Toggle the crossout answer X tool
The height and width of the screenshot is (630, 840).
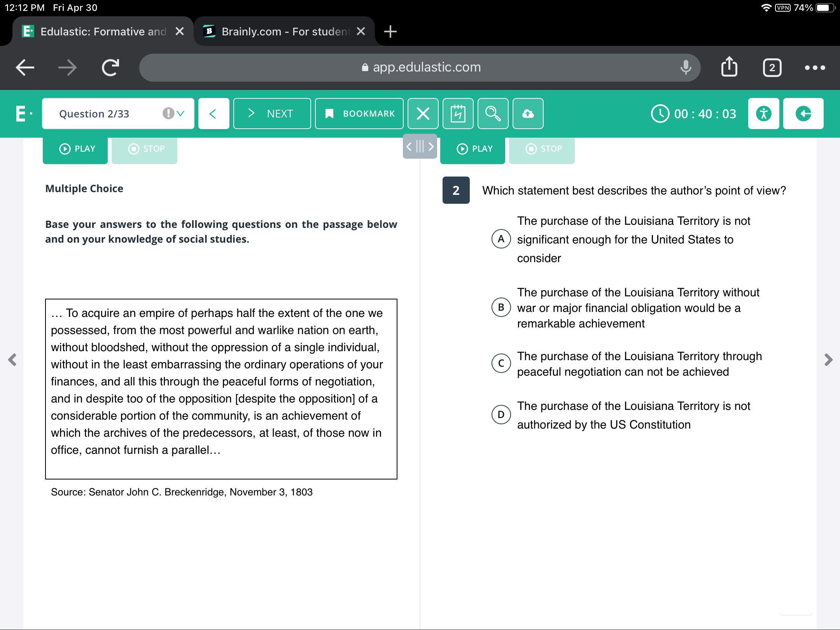click(x=423, y=114)
